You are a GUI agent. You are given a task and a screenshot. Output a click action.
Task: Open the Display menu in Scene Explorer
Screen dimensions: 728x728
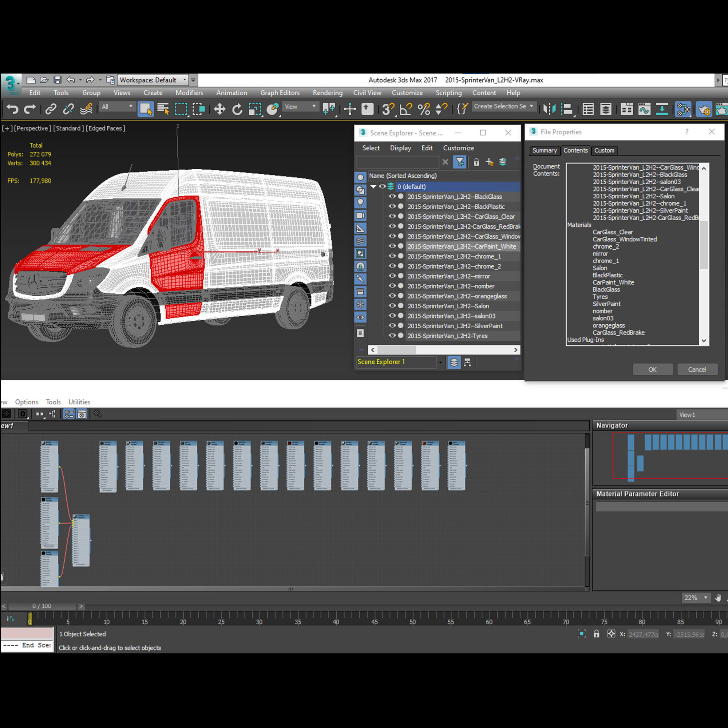tap(400, 148)
